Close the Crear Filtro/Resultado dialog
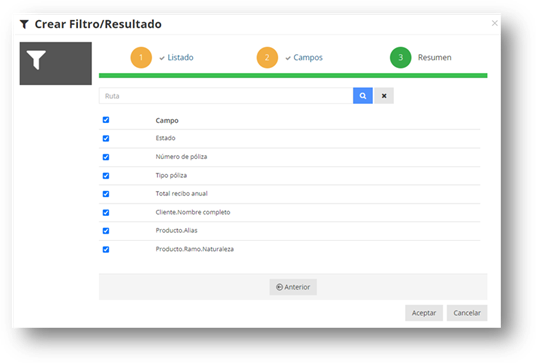Screen dimensions: 536x363 pos(494,23)
